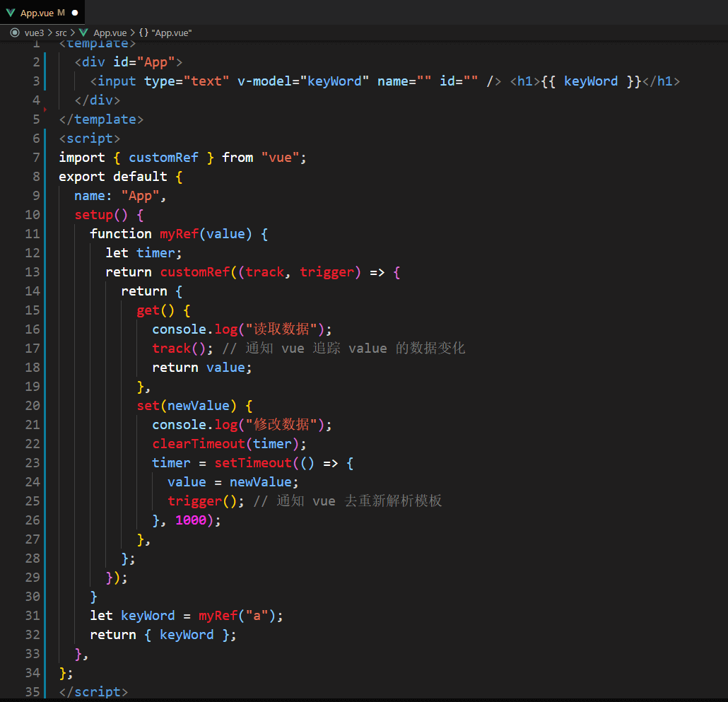Click "setTimeout" on line 23

(252, 463)
